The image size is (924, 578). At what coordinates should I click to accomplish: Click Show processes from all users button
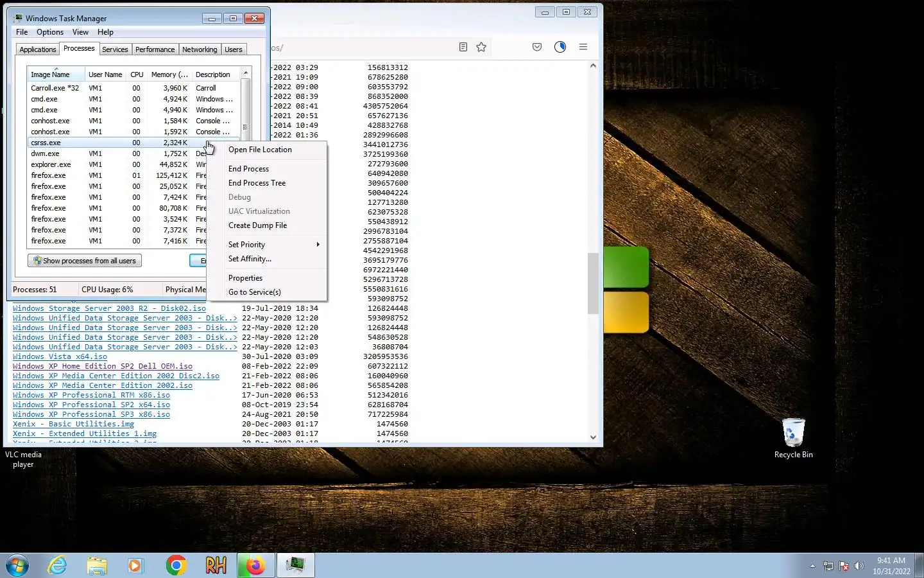pyautogui.click(x=85, y=261)
